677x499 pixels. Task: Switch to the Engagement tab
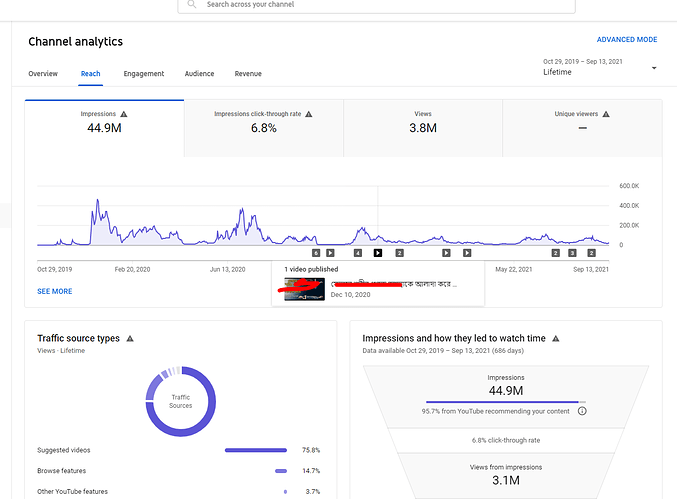click(144, 74)
